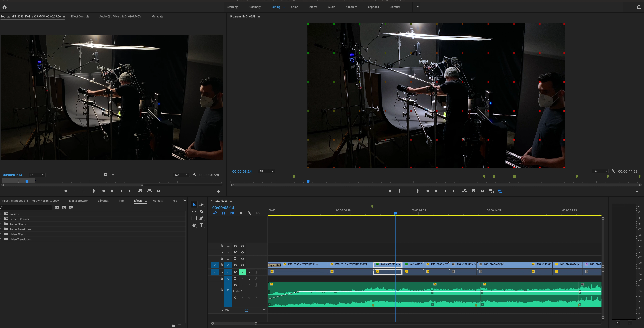Open the Effect Controls tab
The height and width of the screenshot is (328, 644).
80,16
